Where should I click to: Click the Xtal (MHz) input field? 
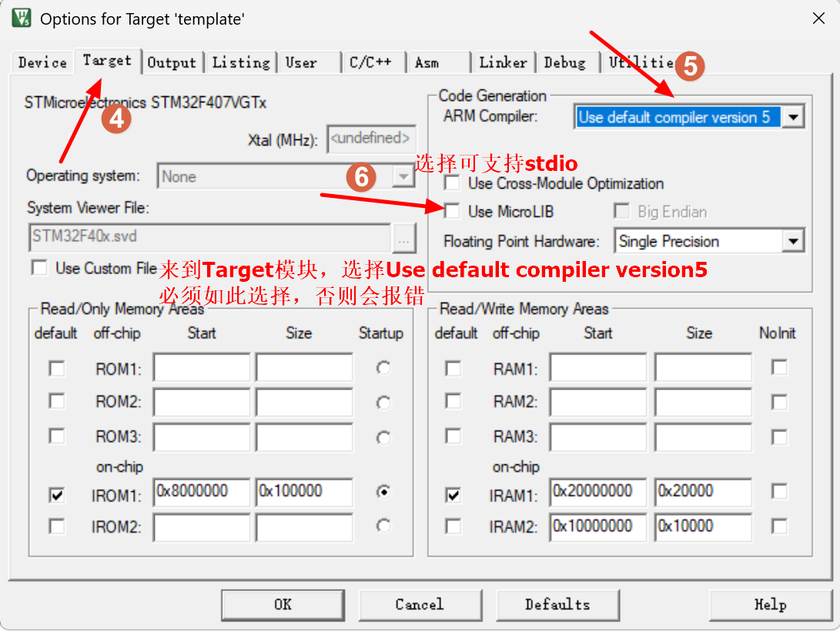click(x=371, y=139)
